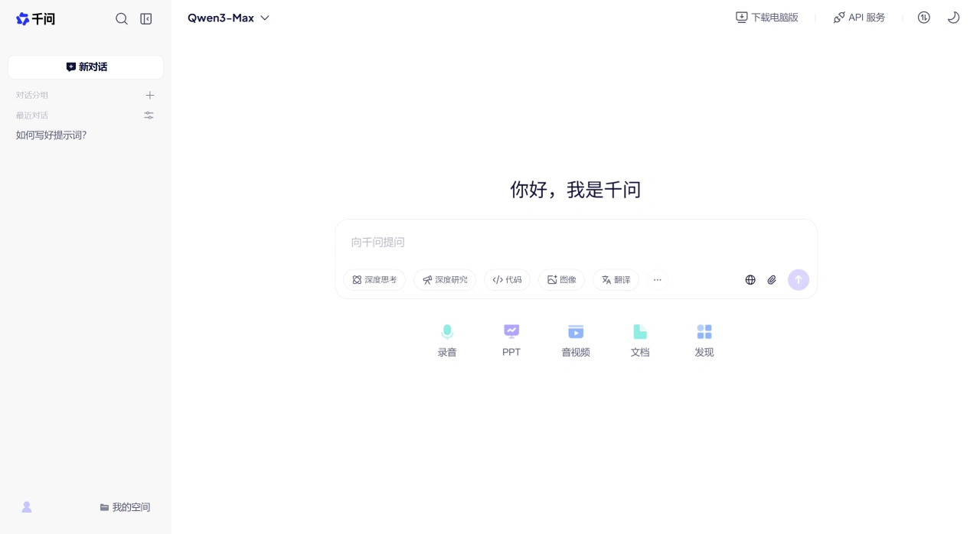
Task: Open recent chat filter options
Action: click(149, 115)
